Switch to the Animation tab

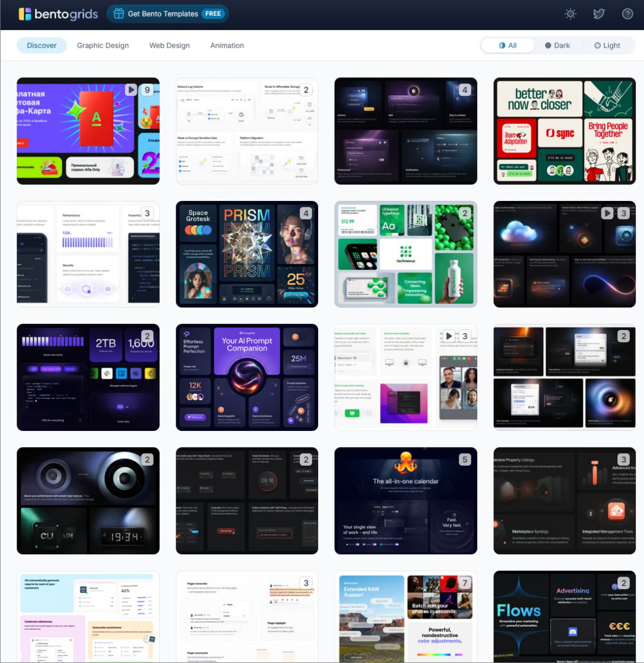click(x=227, y=46)
